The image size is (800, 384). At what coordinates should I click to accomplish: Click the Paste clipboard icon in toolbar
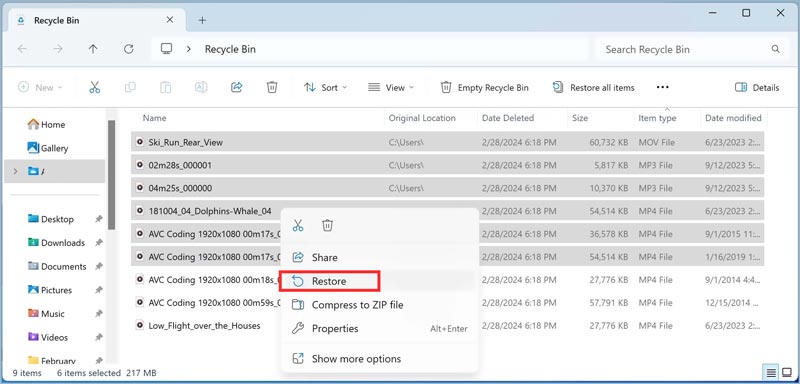coord(165,87)
